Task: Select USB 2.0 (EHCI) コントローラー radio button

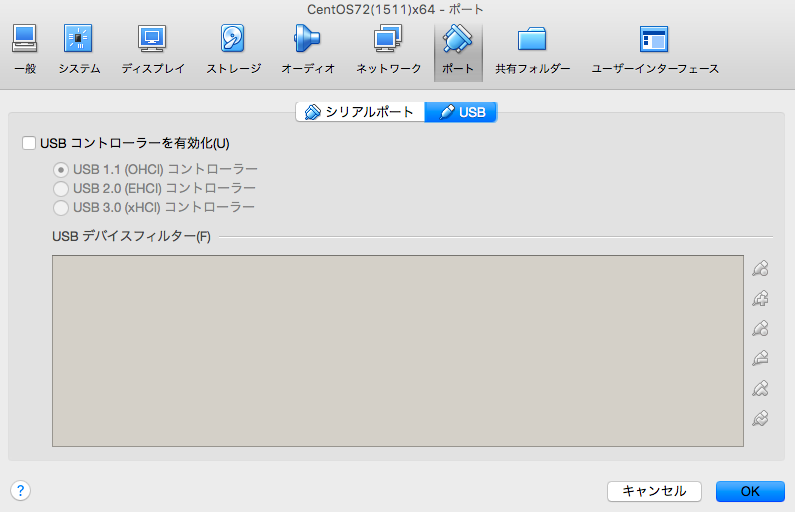Action: pos(61,189)
